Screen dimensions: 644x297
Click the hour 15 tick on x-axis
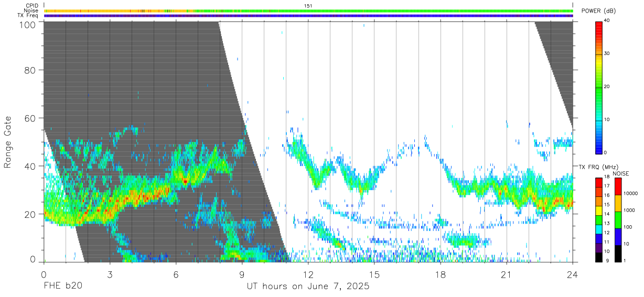(x=374, y=274)
